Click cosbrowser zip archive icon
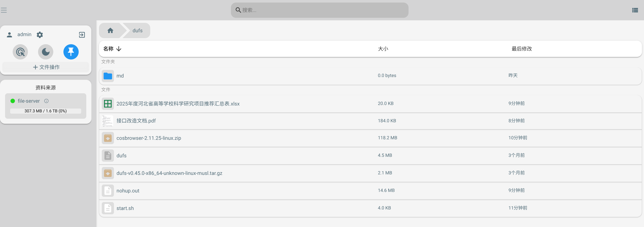Viewport: 644px width, 227px height. point(108,138)
